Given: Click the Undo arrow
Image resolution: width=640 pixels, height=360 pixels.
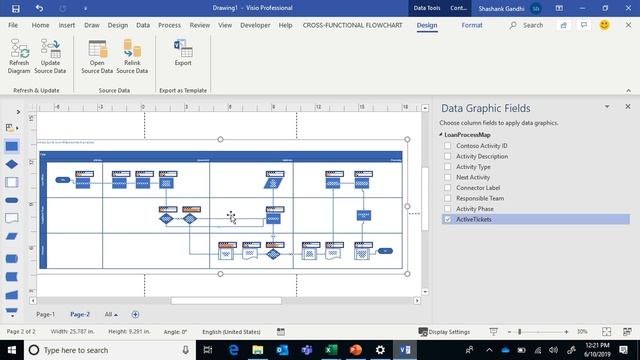Looking at the screenshot, I should click(x=39, y=8).
